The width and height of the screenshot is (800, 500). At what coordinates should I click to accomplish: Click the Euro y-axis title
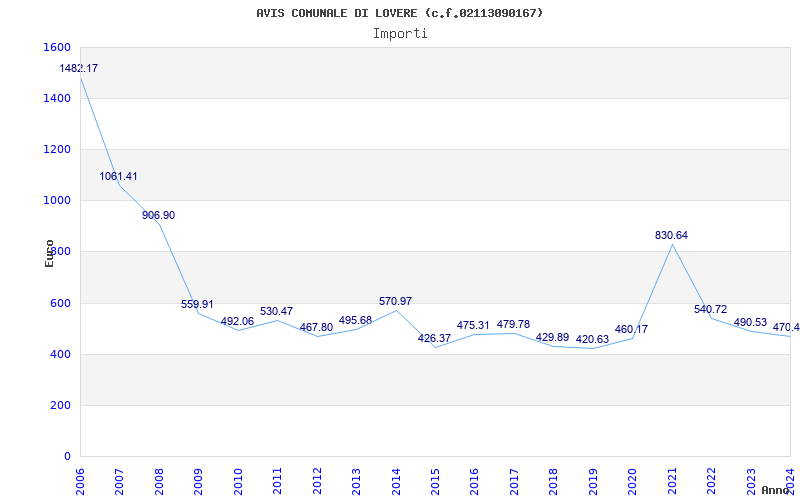tap(49, 253)
